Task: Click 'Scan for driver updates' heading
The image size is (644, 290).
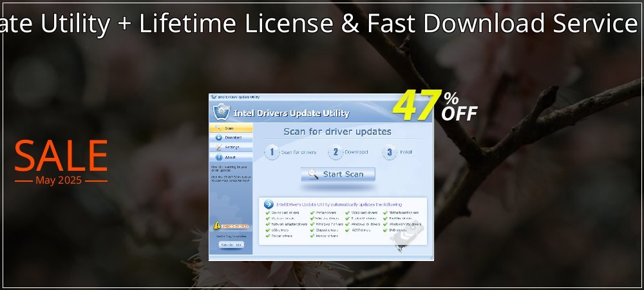Action: pyautogui.click(x=337, y=132)
